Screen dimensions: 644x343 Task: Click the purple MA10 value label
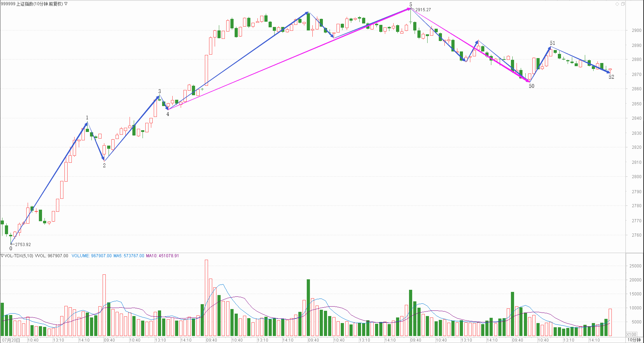pos(162,256)
